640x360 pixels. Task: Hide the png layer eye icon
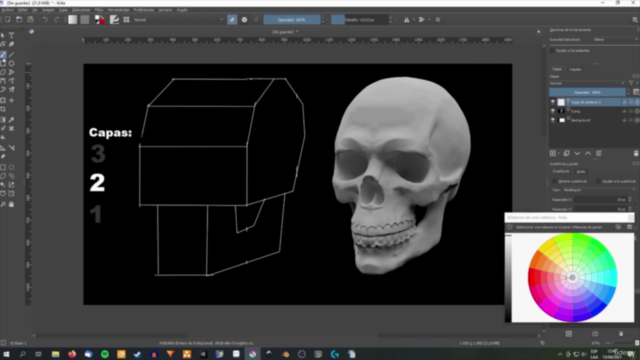(x=553, y=111)
